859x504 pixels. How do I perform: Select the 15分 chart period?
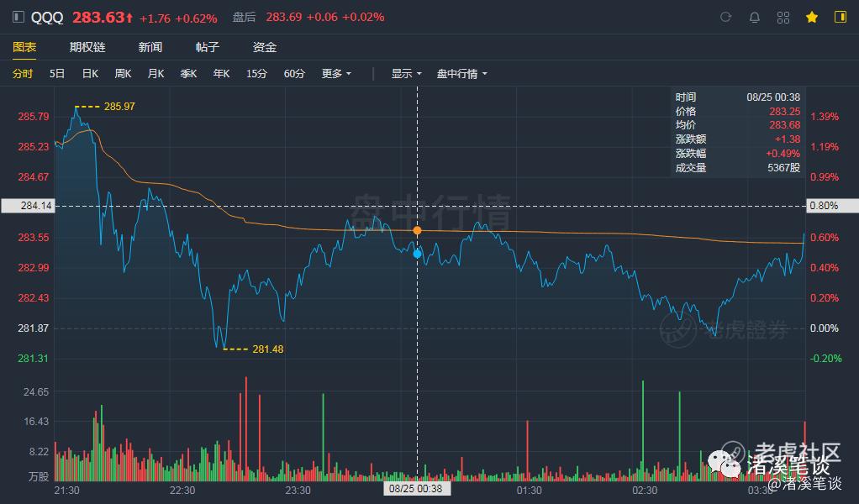pos(256,73)
